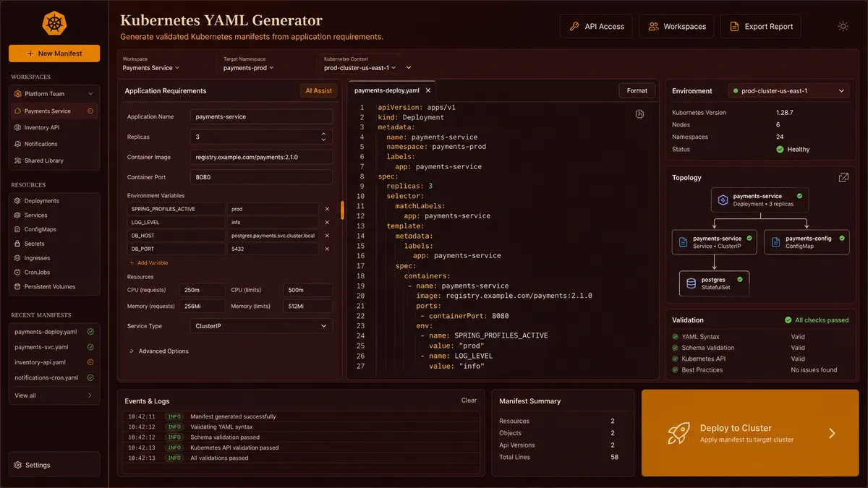Adjust the Replicas stepper arrows
Viewport: 868px width, 488px height.
323,137
